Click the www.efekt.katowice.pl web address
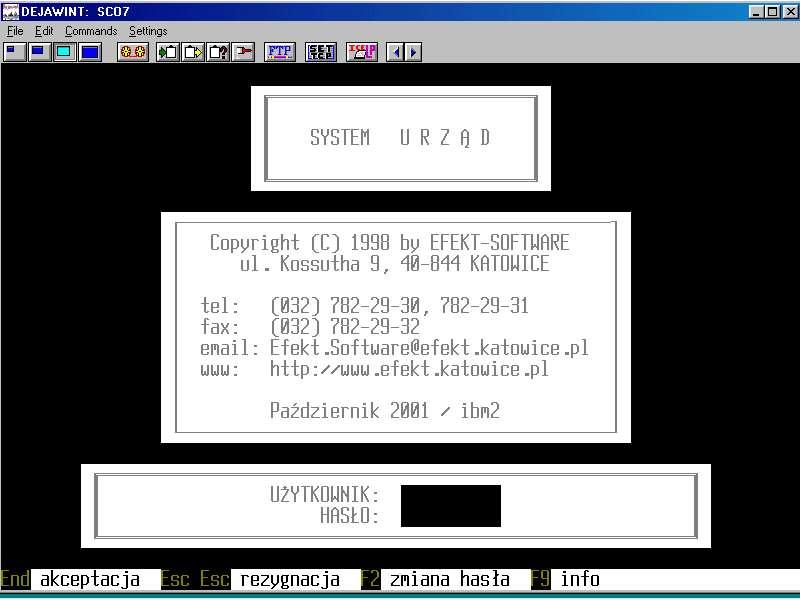 point(409,368)
